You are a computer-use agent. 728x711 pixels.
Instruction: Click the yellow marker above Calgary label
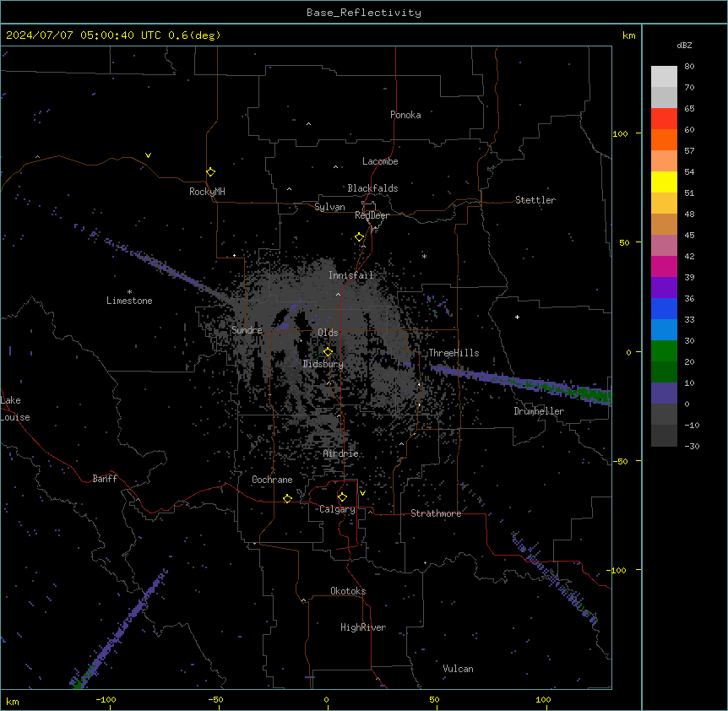[342, 497]
